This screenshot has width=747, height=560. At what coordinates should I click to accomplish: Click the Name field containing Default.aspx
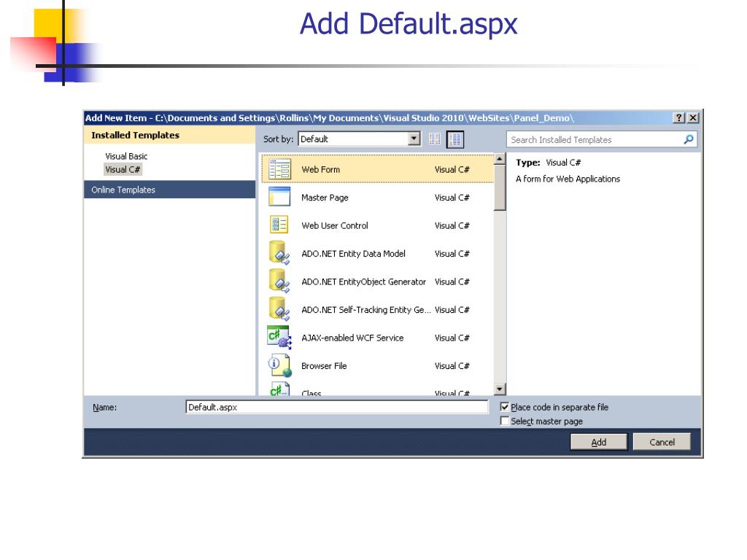pos(336,408)
